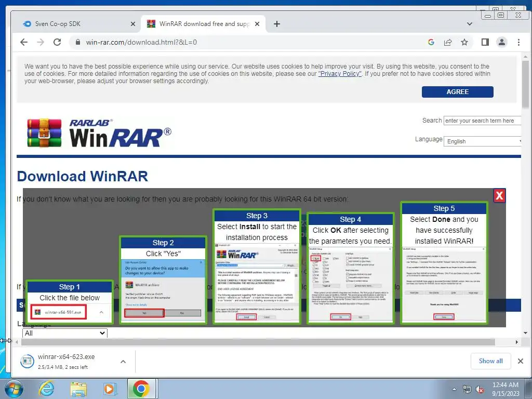Screen dimensions: 532x399
Task: Open the winrar-x64-623.exe download item
Action: pos(66,362)
